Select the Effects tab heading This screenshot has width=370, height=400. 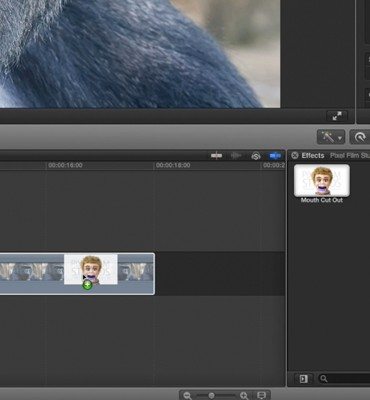313,155
